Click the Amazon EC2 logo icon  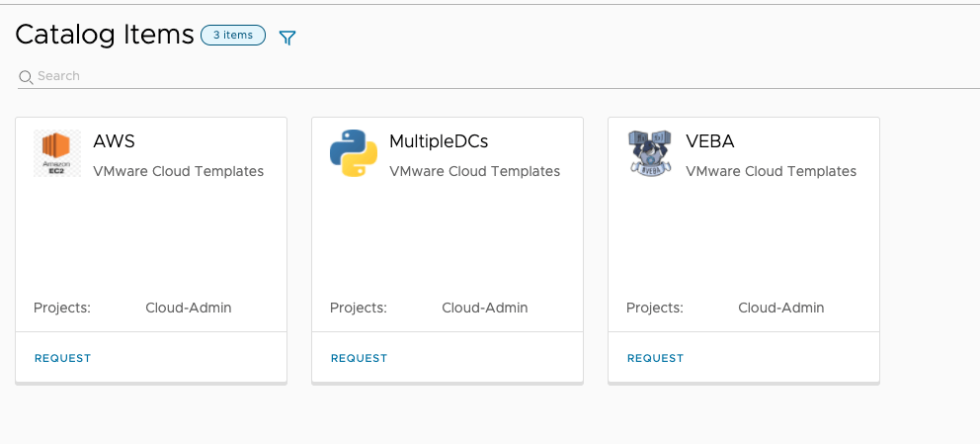point(56,153)
